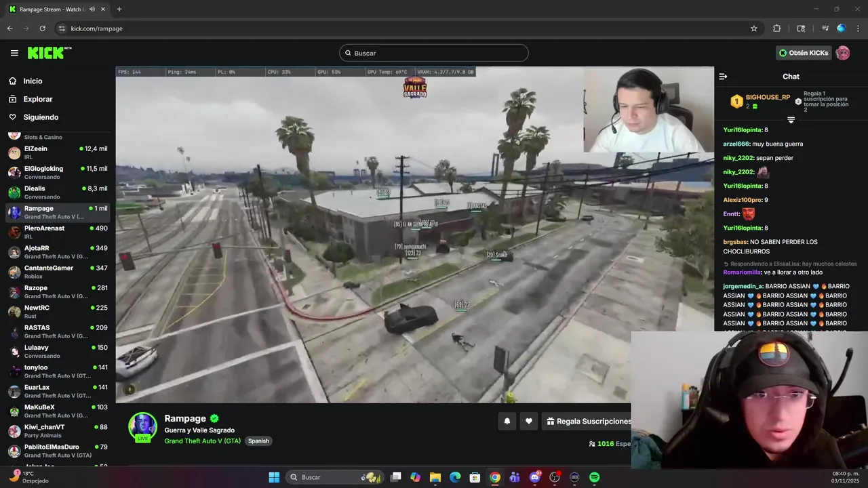
Task: Click the Spanish language tag
Action: pos(258,441)
